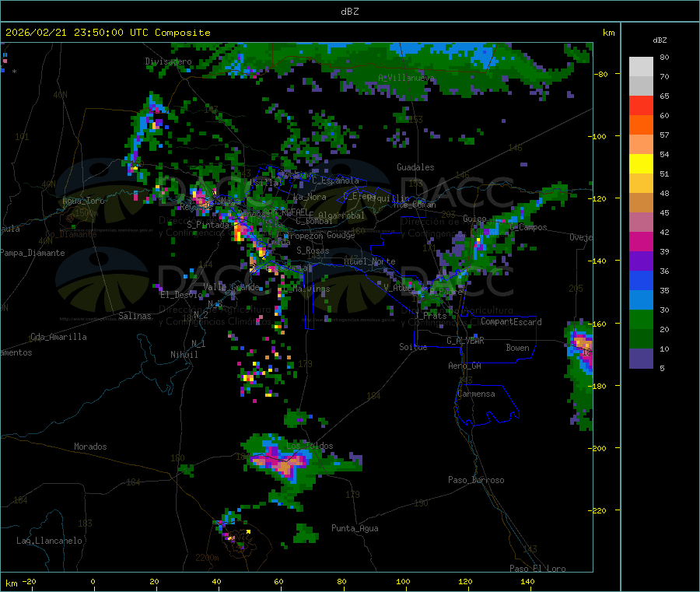The image size is (700, 592).
Task: Click the Divisadero map label
Action: [x=168, y=61]
